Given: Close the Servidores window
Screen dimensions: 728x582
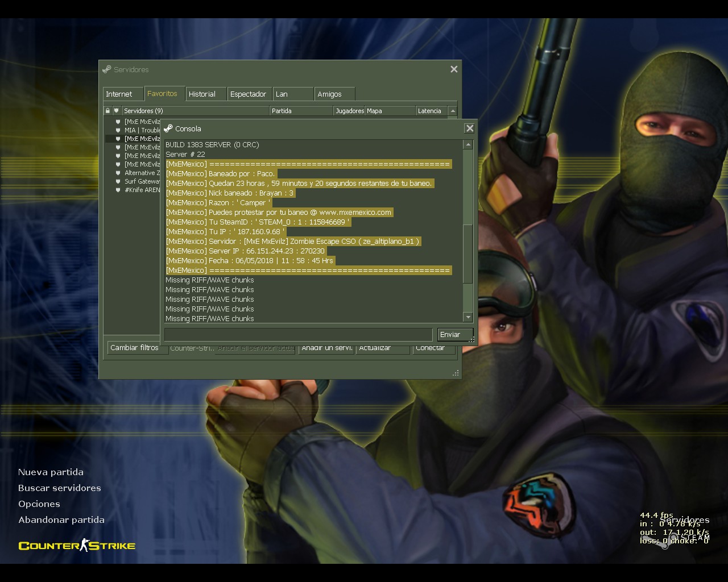Looking at the screenshot, I should point(454,69).
